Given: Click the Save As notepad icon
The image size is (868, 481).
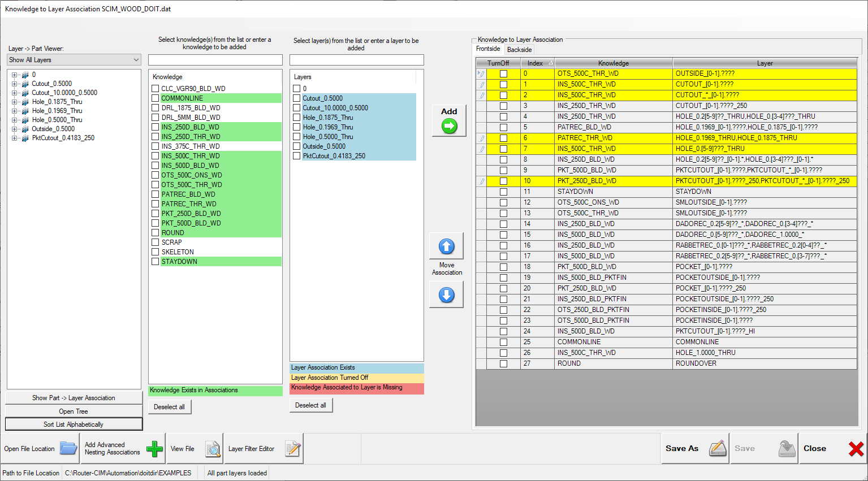Looking at the screenshot, I should pyautogui.click(x=717, y=447).
